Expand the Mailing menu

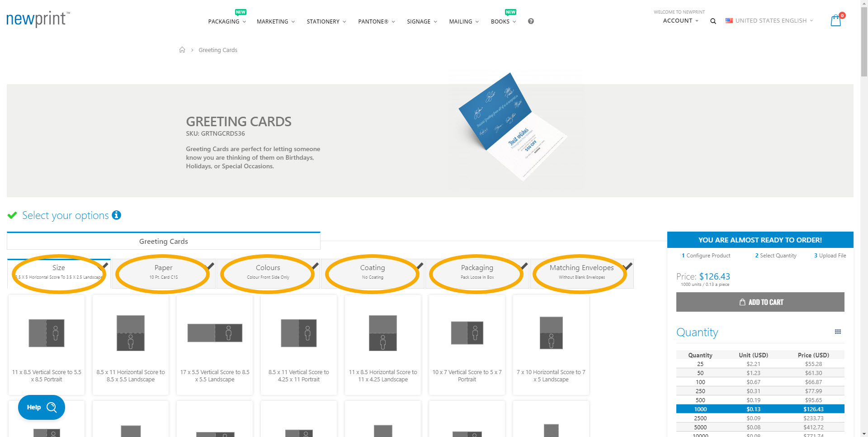[464, 21]
